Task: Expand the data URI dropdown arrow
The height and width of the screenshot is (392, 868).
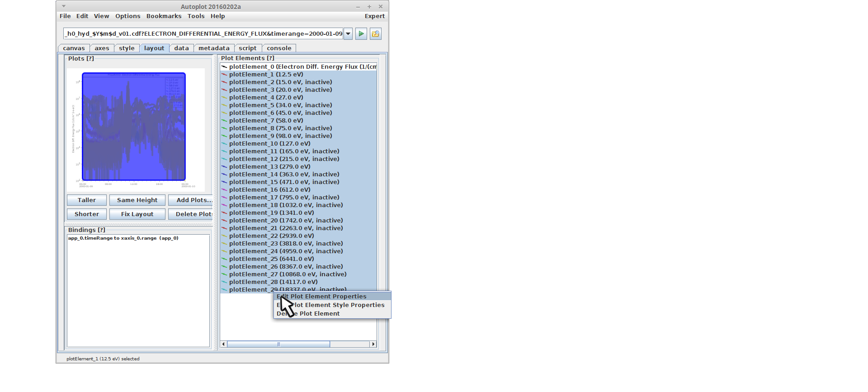Action: pos(348,34)
